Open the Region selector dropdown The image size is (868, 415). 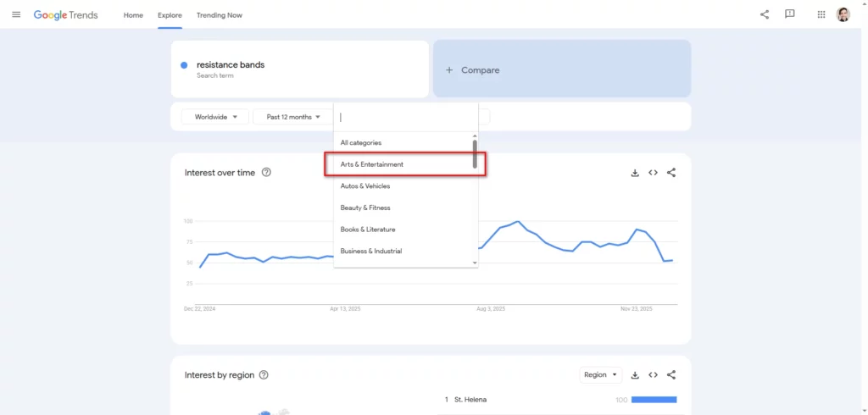click(601, 375)
